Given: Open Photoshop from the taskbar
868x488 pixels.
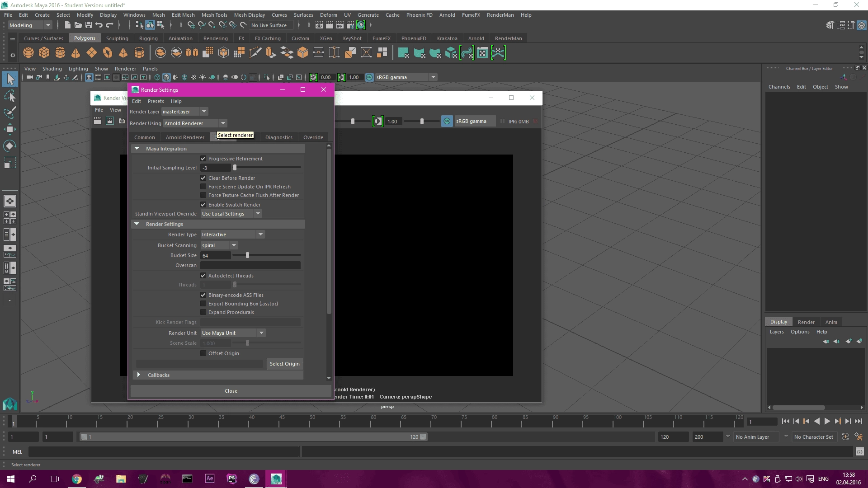Looking at the screenshot, I should point(232,479).
